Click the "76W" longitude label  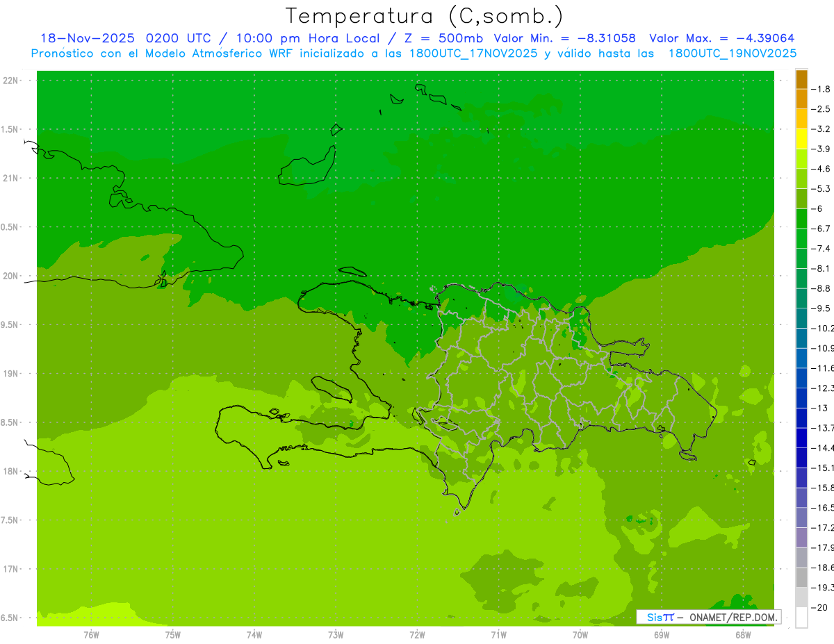91,634
